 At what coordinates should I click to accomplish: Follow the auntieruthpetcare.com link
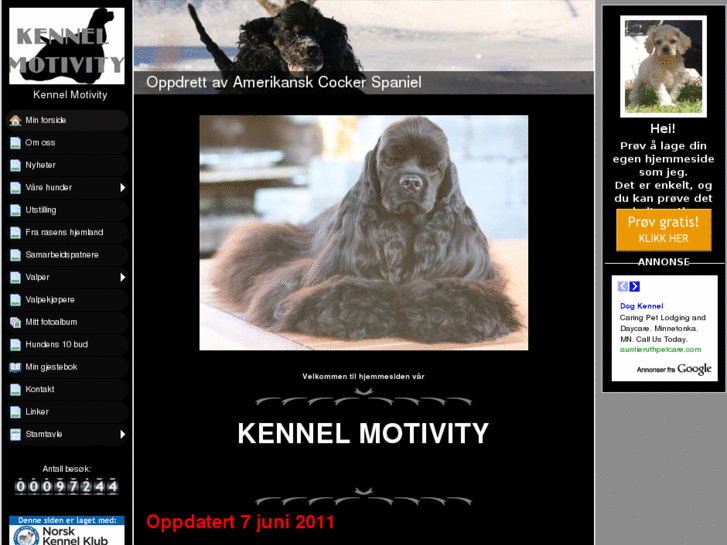[660, 349]
